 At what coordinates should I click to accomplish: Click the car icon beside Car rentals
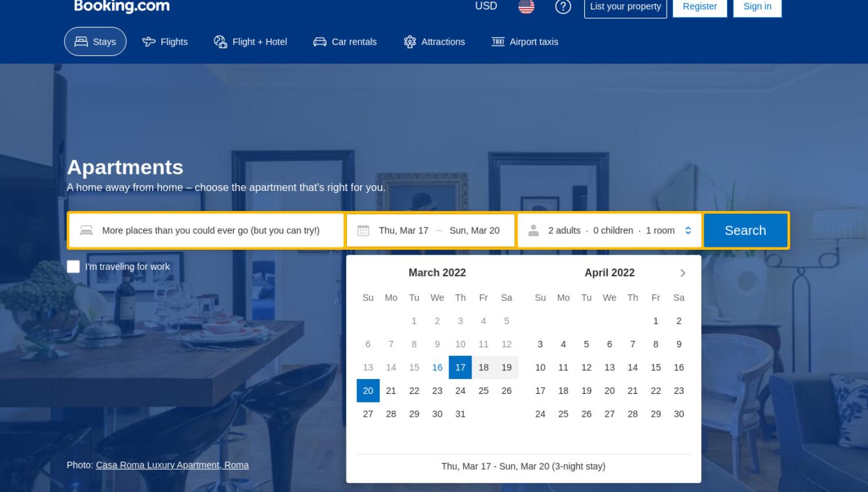click(319, 42)
